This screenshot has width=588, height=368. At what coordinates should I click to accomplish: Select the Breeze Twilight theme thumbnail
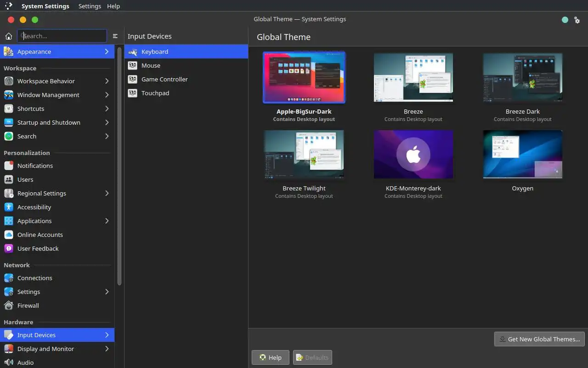[x=304, y=154]
